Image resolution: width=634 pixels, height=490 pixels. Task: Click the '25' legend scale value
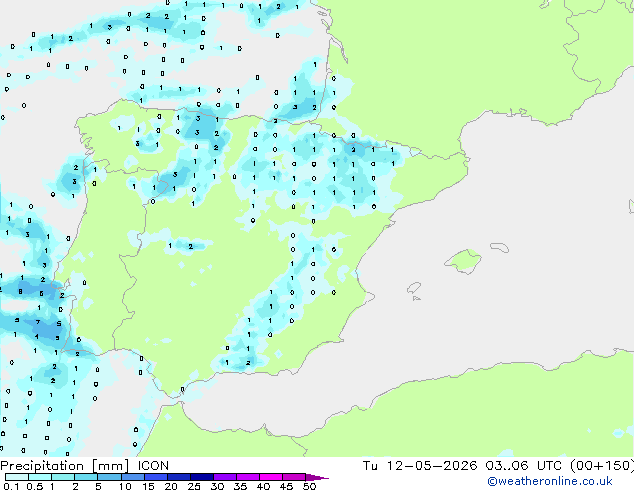pos(194,486)
